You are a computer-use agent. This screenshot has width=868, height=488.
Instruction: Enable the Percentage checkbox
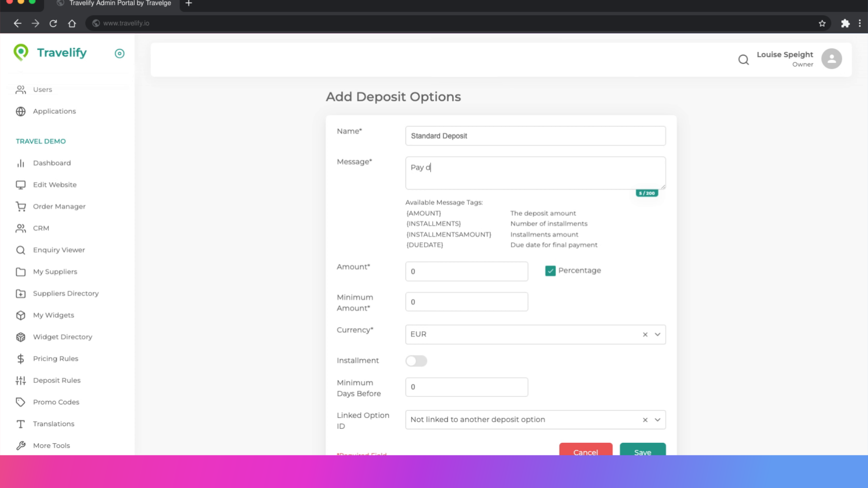click(550, 270)
